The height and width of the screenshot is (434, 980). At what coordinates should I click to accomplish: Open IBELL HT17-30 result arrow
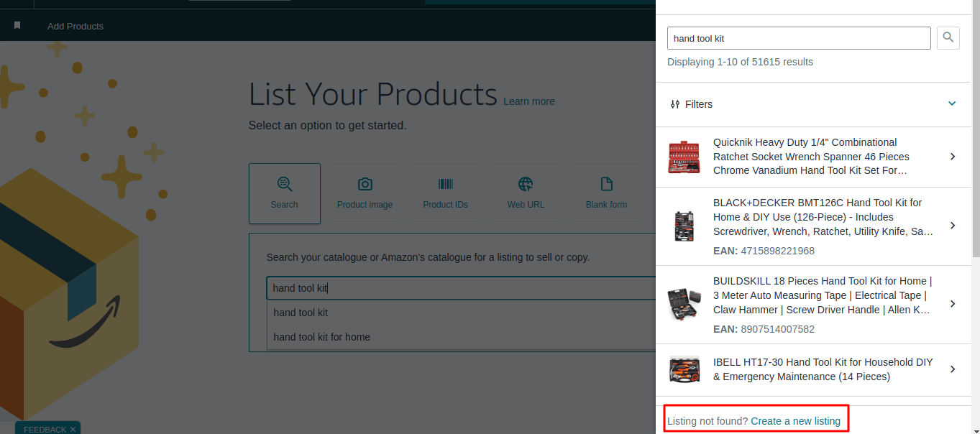tap(953, 369)
